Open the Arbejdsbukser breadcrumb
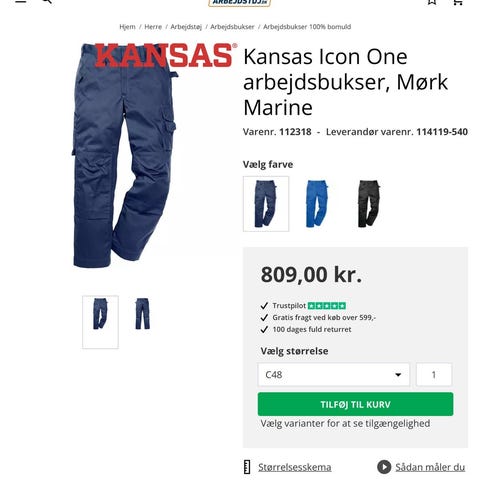Viewport: 480px width, 480px height. click(x=232, y=27)
